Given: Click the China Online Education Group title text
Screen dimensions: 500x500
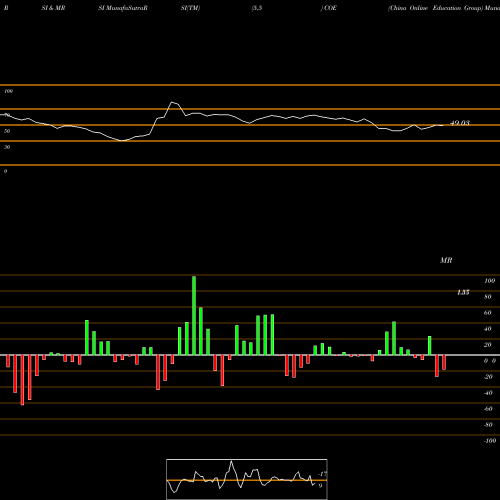Looking at the screenshot, I should [435, 8].
